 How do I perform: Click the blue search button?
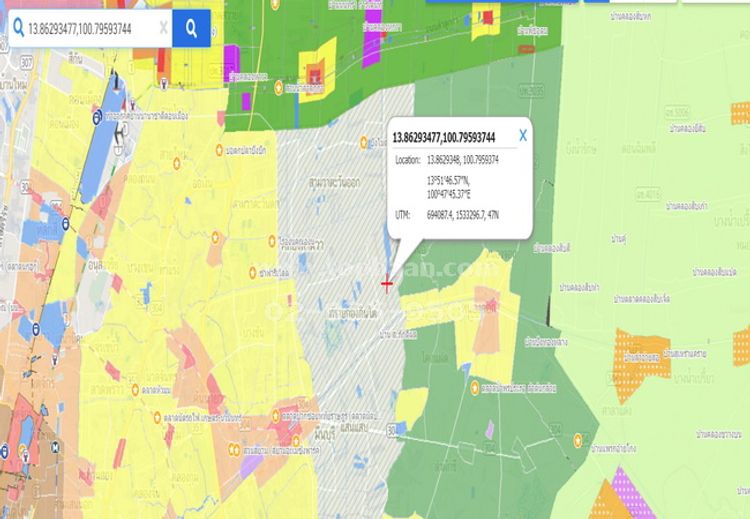pos(191,28)
